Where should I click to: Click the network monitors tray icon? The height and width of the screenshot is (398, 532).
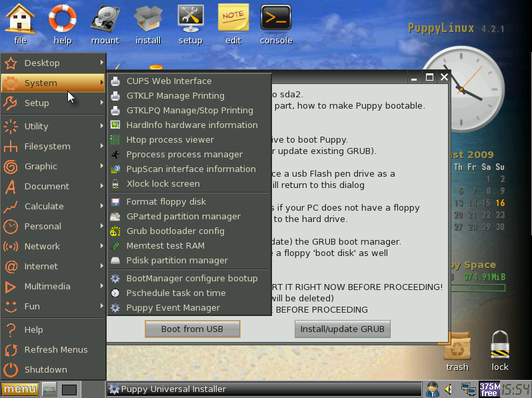click(468, 389)
